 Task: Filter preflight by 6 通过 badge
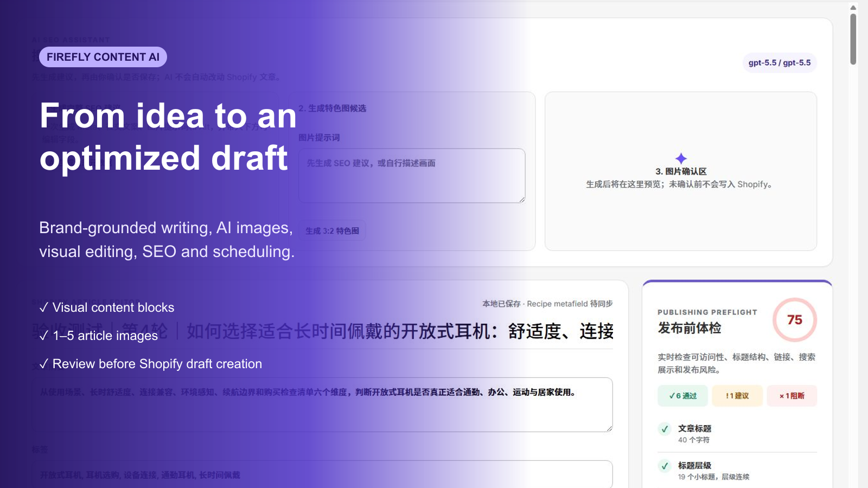[682, 396]
